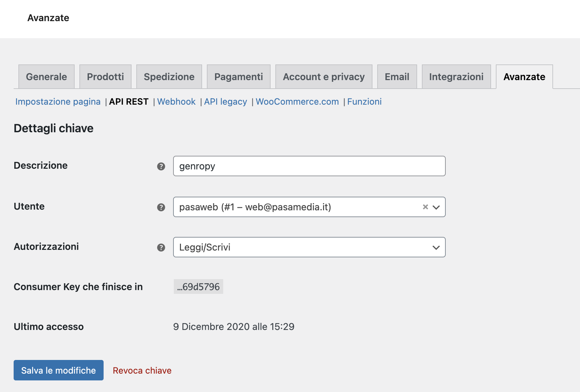The image size is (580, 392).
Task: Go to the Webhook section link
Action: coord(176,102)
